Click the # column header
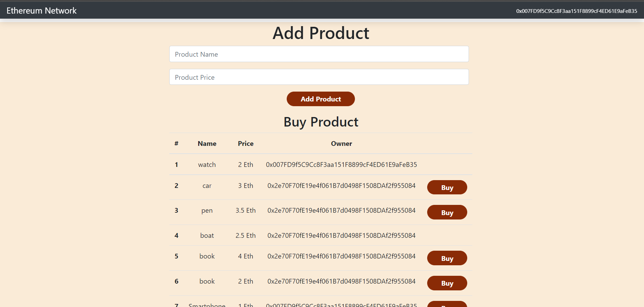The width and height of the screenshot is (644, 307). tap(176, 143)
